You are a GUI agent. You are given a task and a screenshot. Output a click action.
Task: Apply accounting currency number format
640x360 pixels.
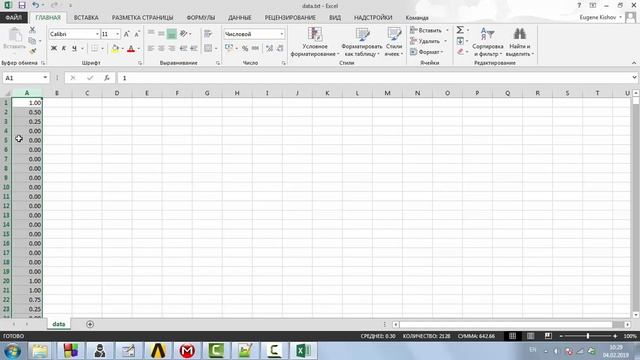(229, 48)
